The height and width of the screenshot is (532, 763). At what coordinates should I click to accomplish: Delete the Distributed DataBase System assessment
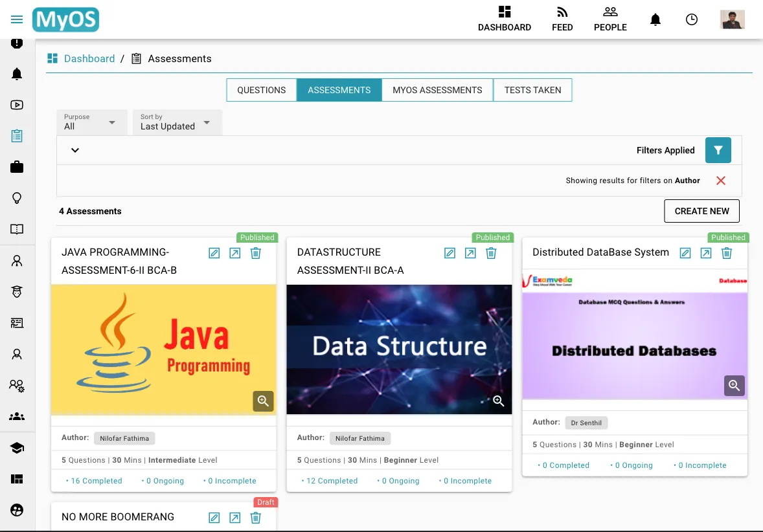click(x=727, y=253)
